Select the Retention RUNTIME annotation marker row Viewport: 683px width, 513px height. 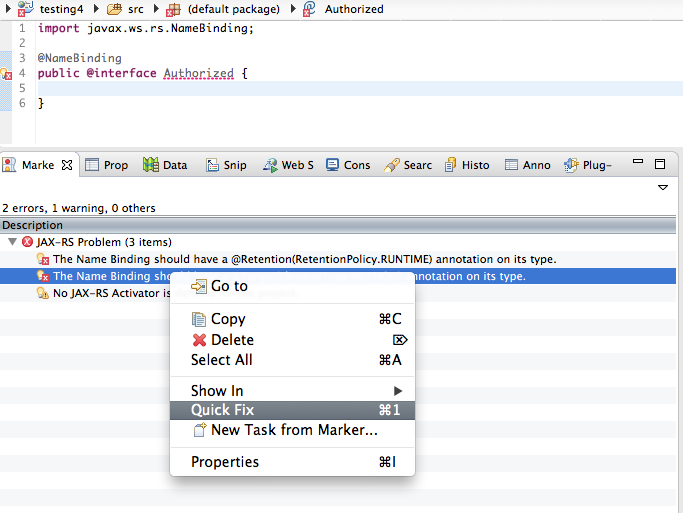tap(338, 259)
